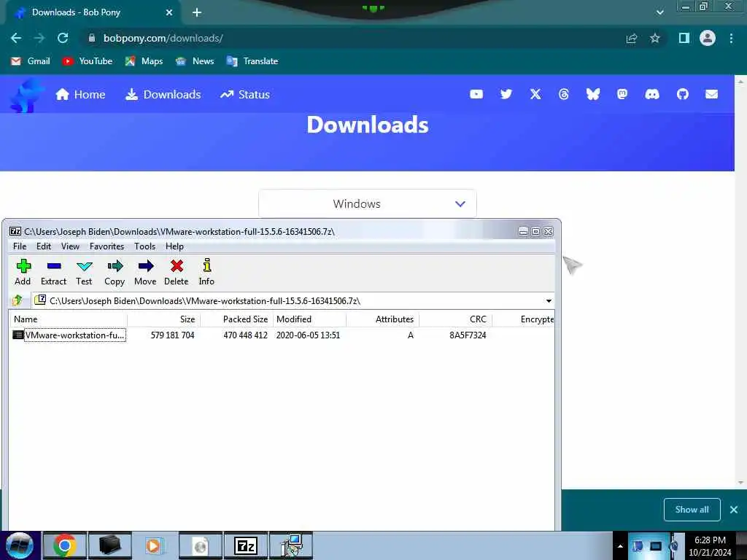Open a new Chrome tab
The width and height of the screenshot is (747, 560).
coord(197,12)
